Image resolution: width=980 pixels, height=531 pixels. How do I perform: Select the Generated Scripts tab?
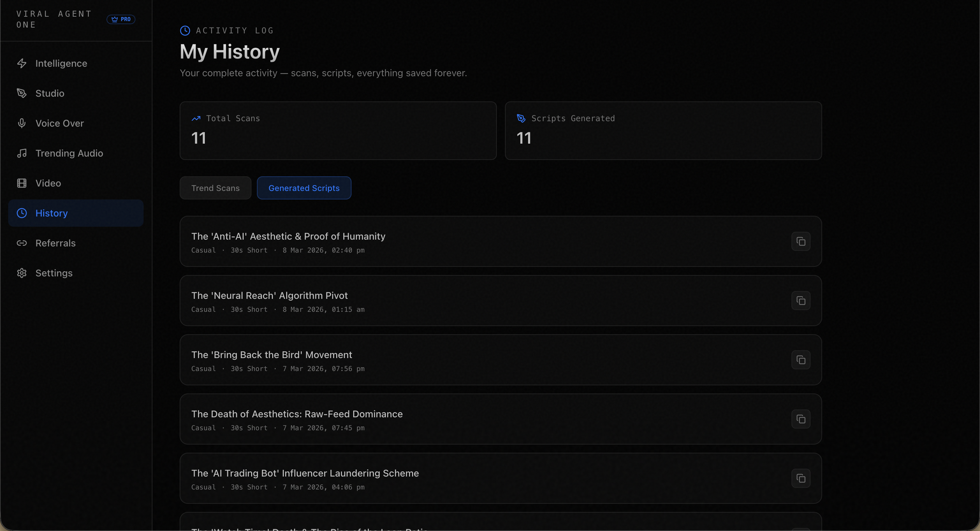pos(304,188)
